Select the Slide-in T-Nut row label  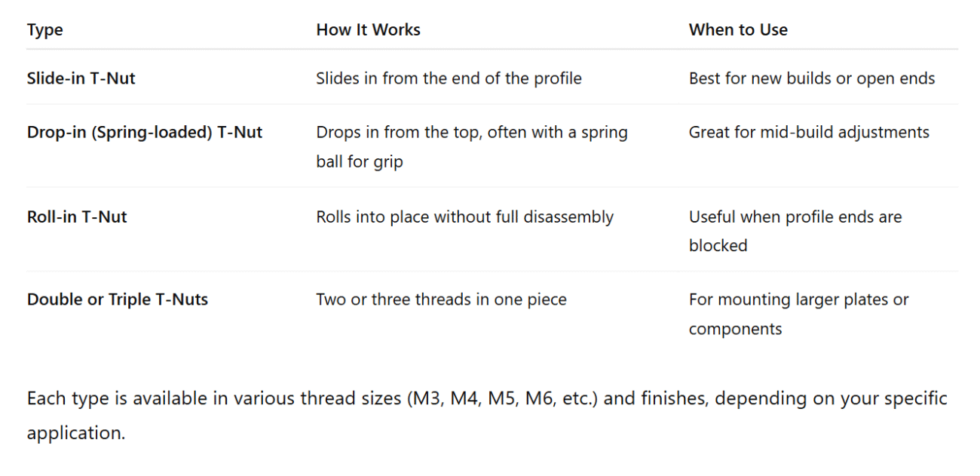pyautogui.click(x=81, y=78)
